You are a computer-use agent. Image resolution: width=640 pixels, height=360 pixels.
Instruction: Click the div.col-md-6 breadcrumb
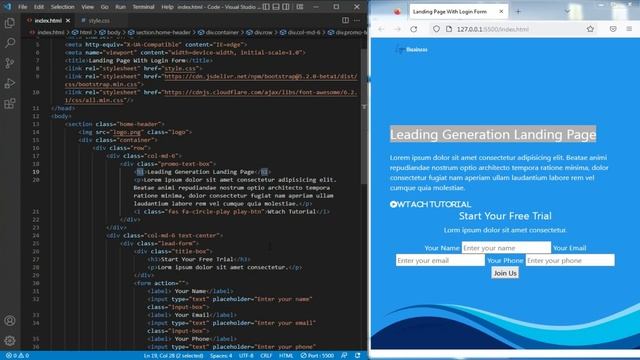coord(304,32)
